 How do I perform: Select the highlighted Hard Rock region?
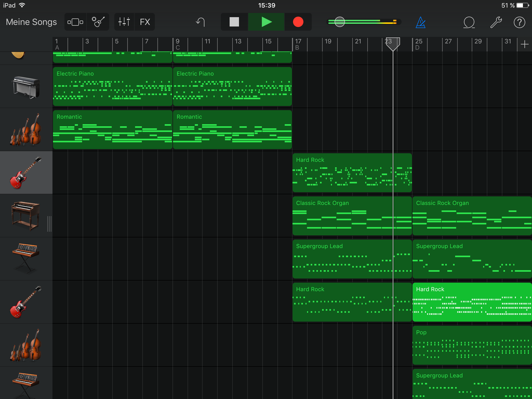point(472,302)
